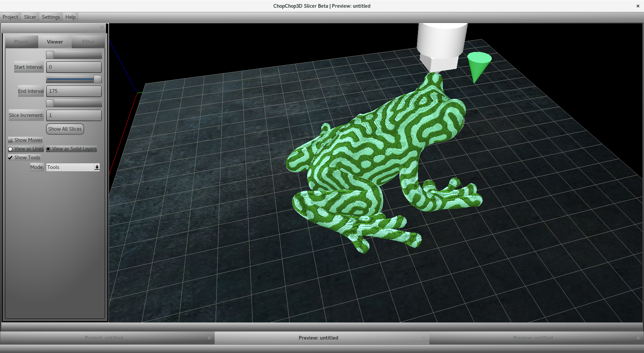The image size is (644, 353).
Task: Select the Viewer tab
Action: tap(55, 42)
